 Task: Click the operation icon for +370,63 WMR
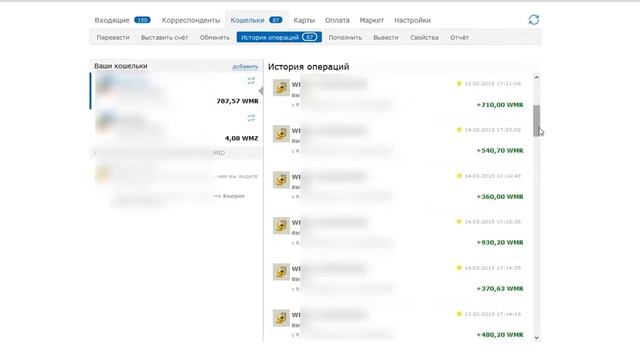pos(281,272)
